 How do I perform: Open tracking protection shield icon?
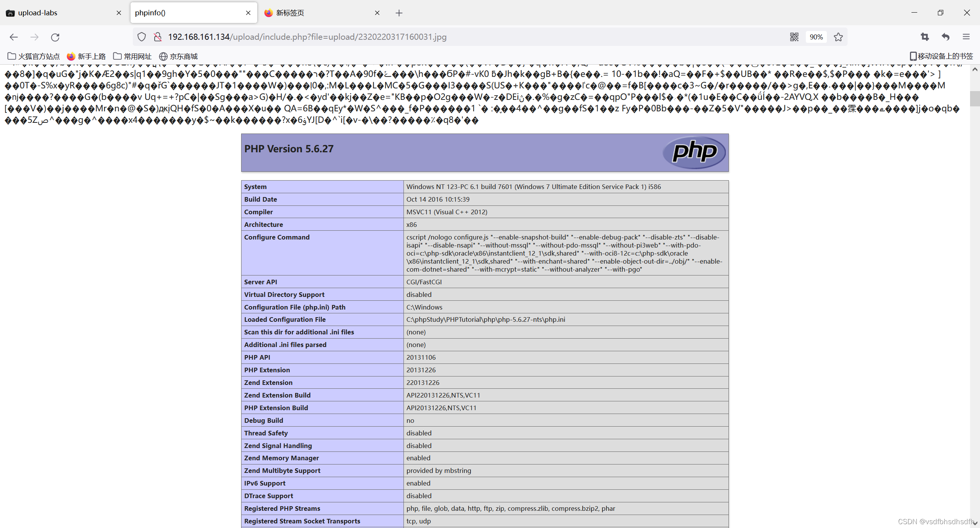tap(142, 37)
